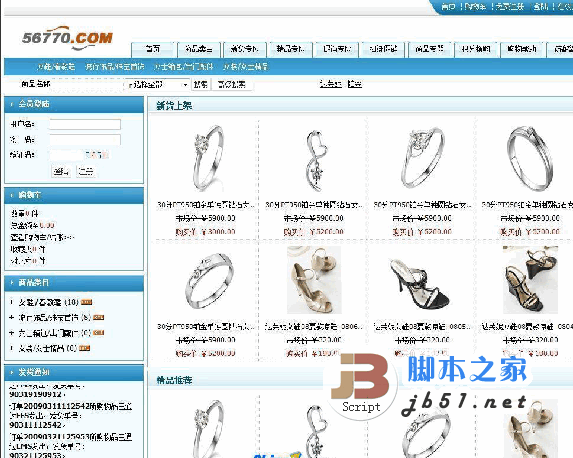Open solitaire diamond ring thumbnail under 新货上架

(207, 158)
